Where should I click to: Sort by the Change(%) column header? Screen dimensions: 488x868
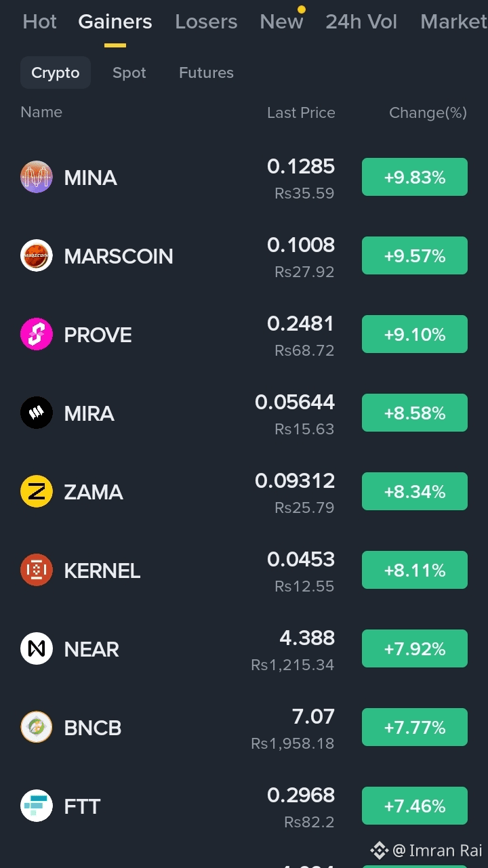tap(428, 112)
